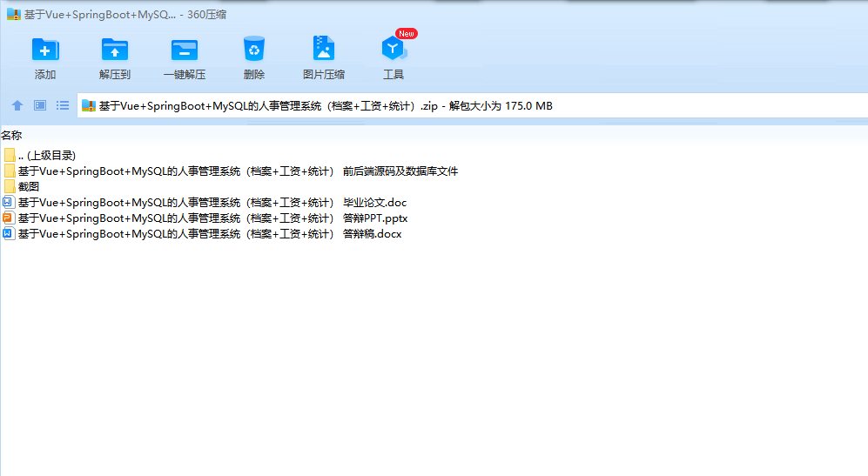Click the 删除 (Delete) recycle icon

click(x=254, y=49)
